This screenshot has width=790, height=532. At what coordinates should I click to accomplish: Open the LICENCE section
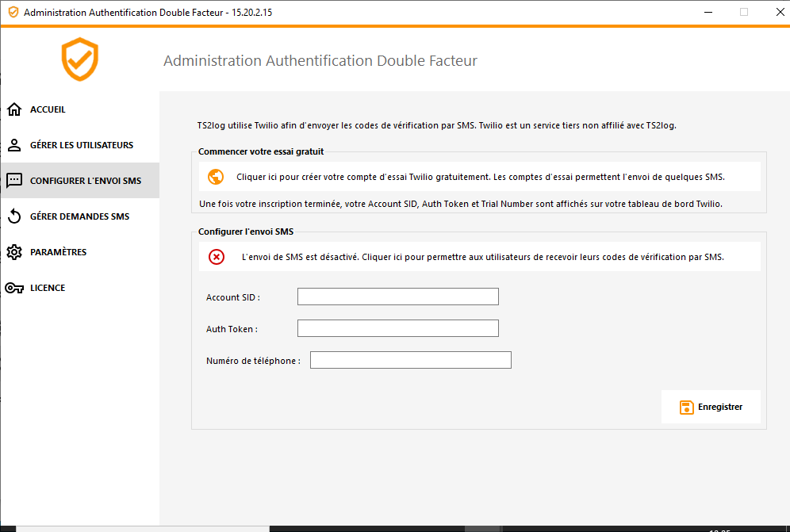pyautogui.click(x=80, y=288)
